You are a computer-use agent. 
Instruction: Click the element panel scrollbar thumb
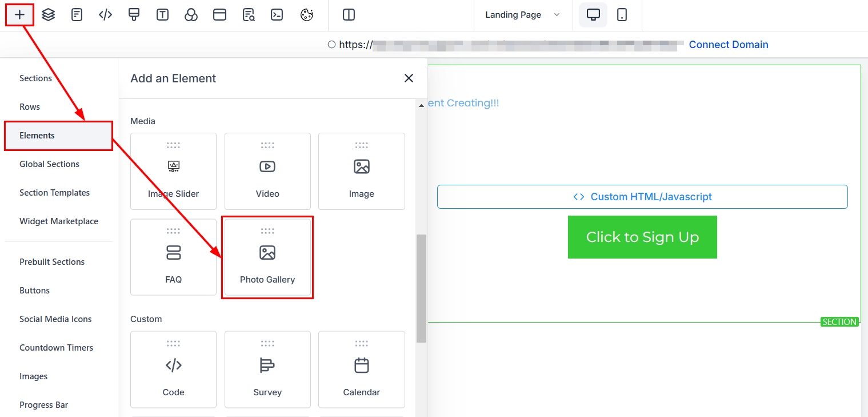pos(422,288)
